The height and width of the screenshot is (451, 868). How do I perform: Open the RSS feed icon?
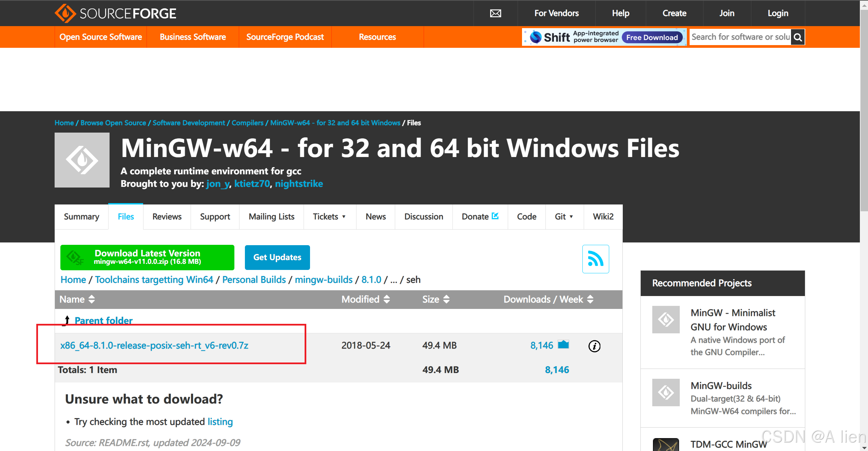coord(595,259)
